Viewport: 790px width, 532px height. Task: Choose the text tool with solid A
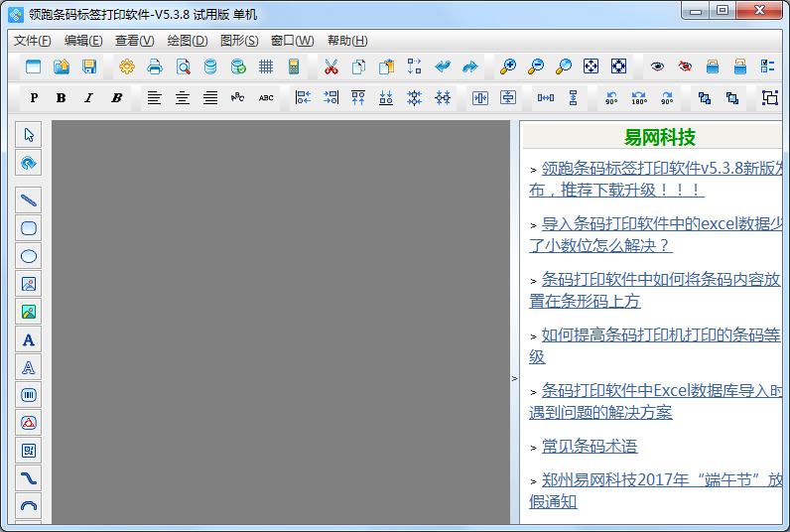(x=29, y=339)
